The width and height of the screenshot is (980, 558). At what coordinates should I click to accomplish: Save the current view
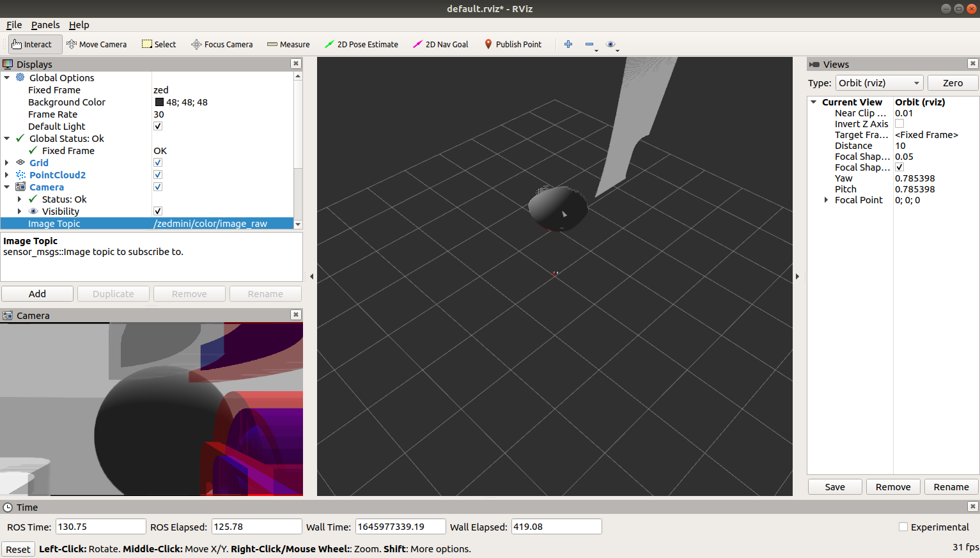coord(835,486)
